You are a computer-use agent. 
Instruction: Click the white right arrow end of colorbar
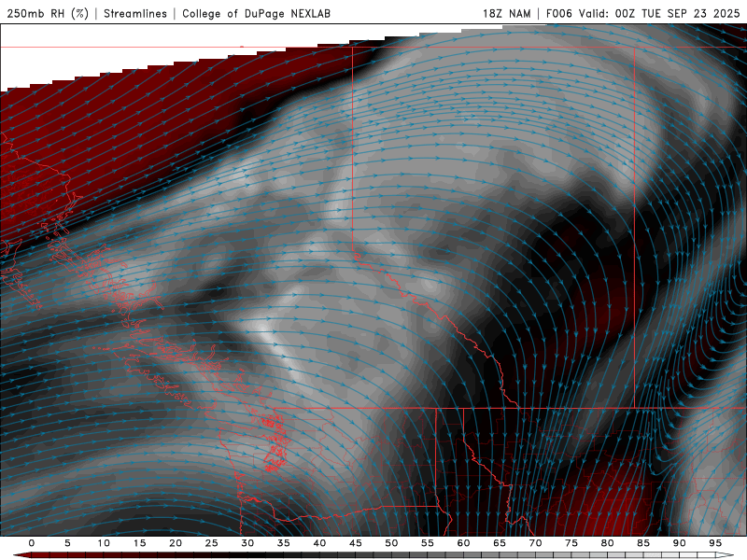click(x=726, y=555)
